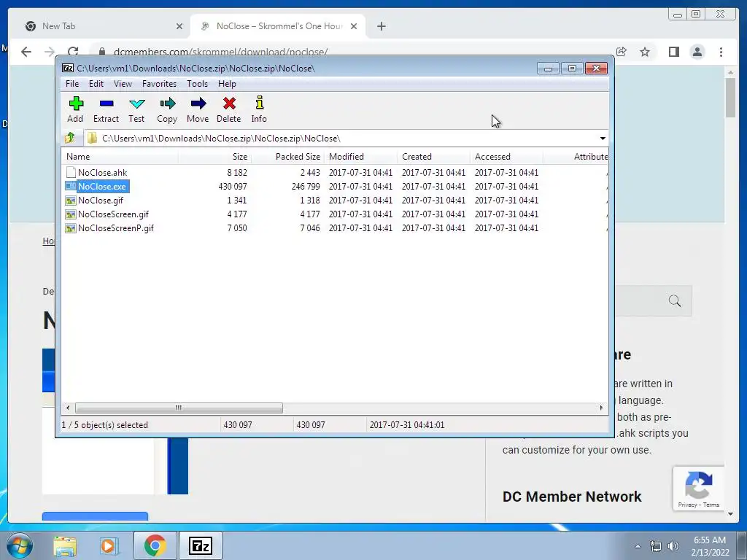
Task: Click the search magnifier on the webpage
Action: [675, 300]
